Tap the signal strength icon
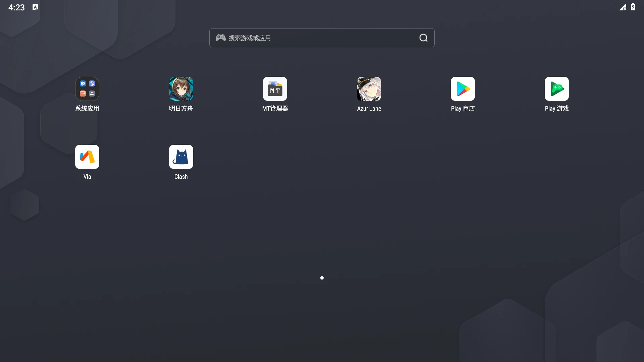The width and height of the screenshot is (644, 362). pyautogui.click(x=623, y=7)
